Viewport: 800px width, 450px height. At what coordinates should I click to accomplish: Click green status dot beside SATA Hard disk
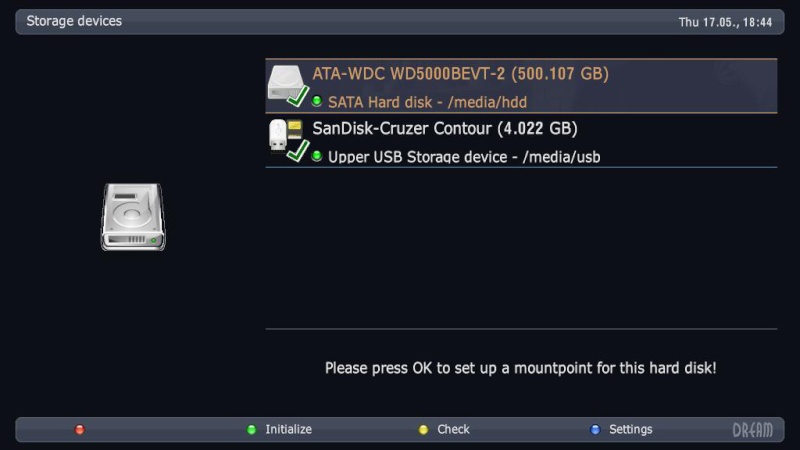click(x=317, y=101)
